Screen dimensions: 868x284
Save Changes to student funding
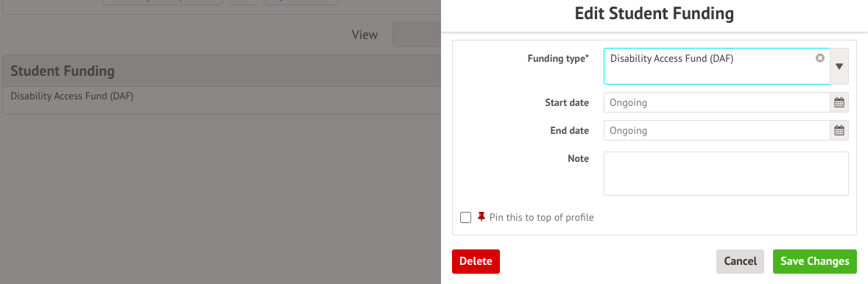point(815,261)
